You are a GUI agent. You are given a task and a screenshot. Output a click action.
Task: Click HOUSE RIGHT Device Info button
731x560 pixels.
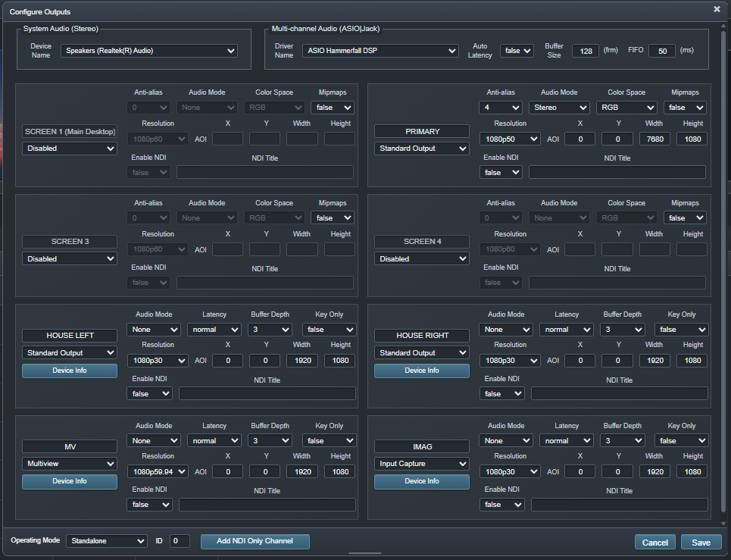click(422, 371)
